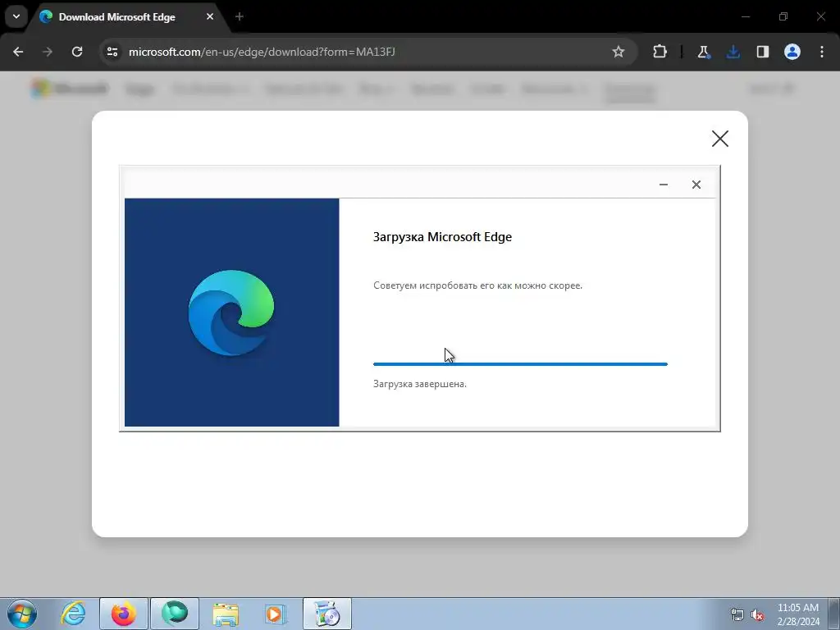Close the white download overlay with large X
840x630 pixels.
(x=720, y=139)
